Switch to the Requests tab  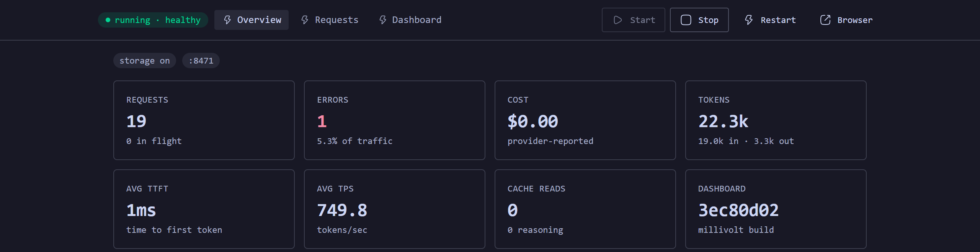[330, 20]
